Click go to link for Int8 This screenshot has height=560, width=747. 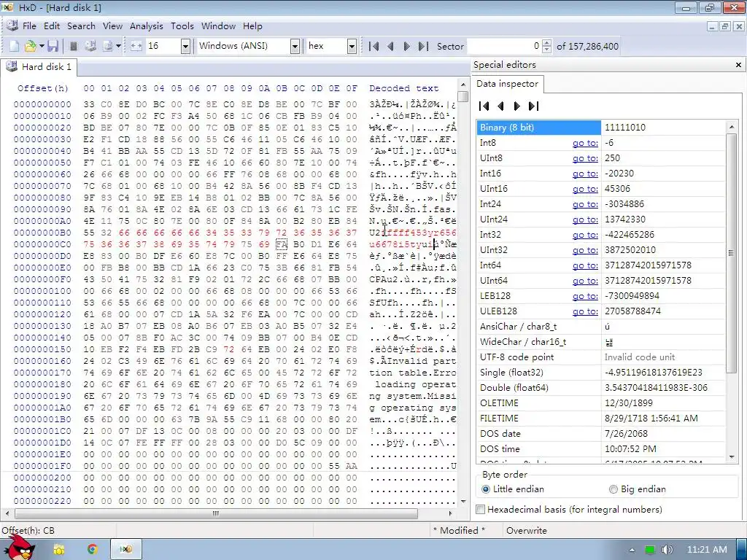click(585, 143)
